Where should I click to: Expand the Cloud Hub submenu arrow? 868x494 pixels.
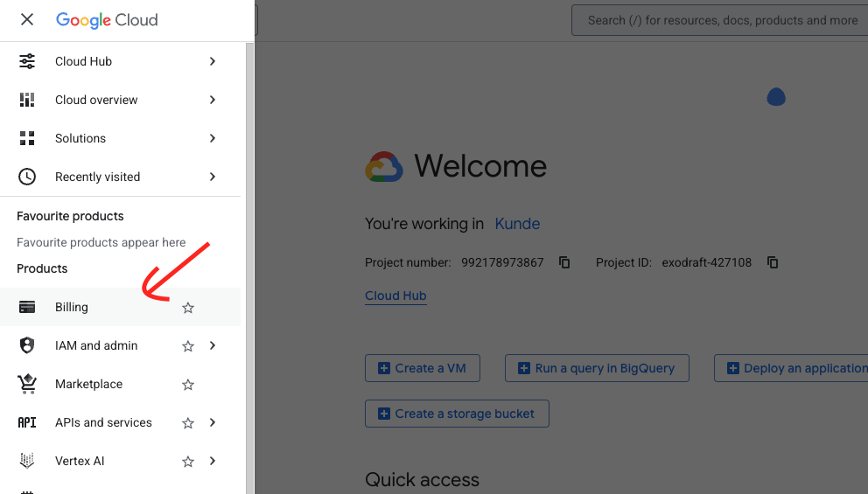[x=213, y=61]
